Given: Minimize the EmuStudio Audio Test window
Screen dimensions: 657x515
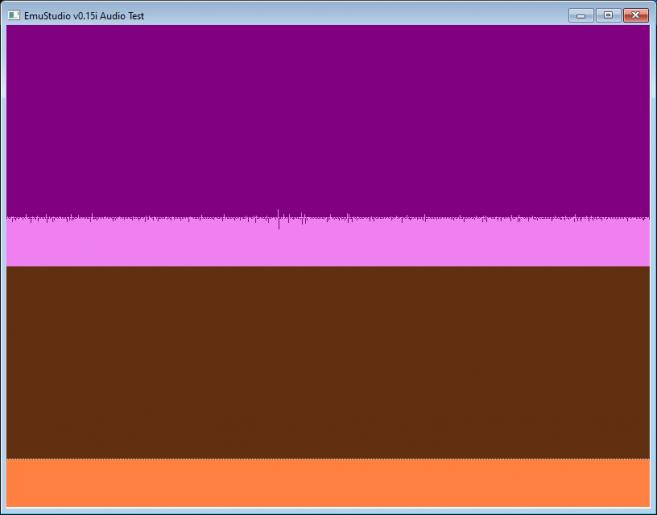Looking at the screenshot, I should (x=581, y=15).
